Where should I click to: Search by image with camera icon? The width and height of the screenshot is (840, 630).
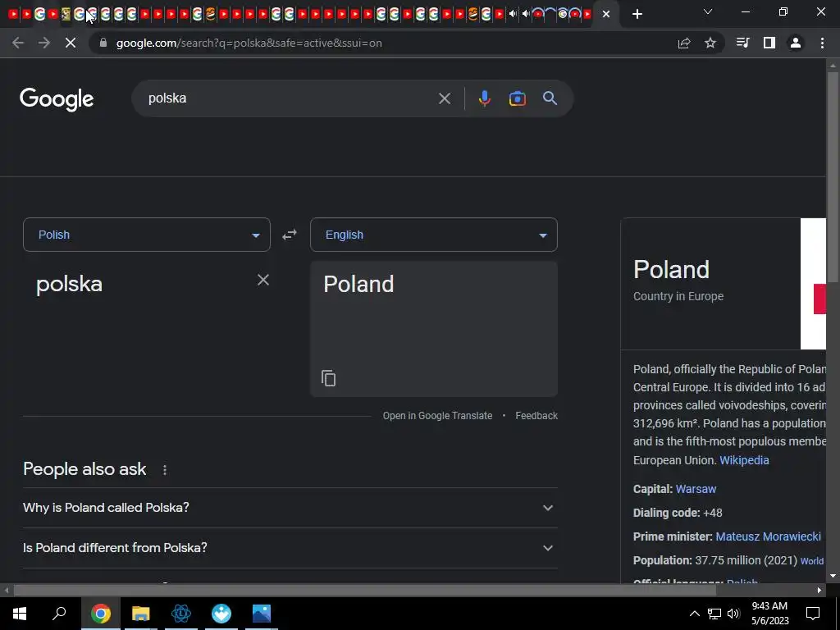pyautogui.click(x=517, y=98)
